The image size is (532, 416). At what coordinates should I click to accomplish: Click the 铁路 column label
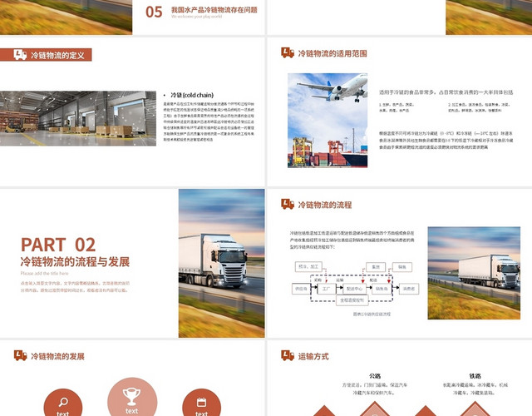[475, 376]
